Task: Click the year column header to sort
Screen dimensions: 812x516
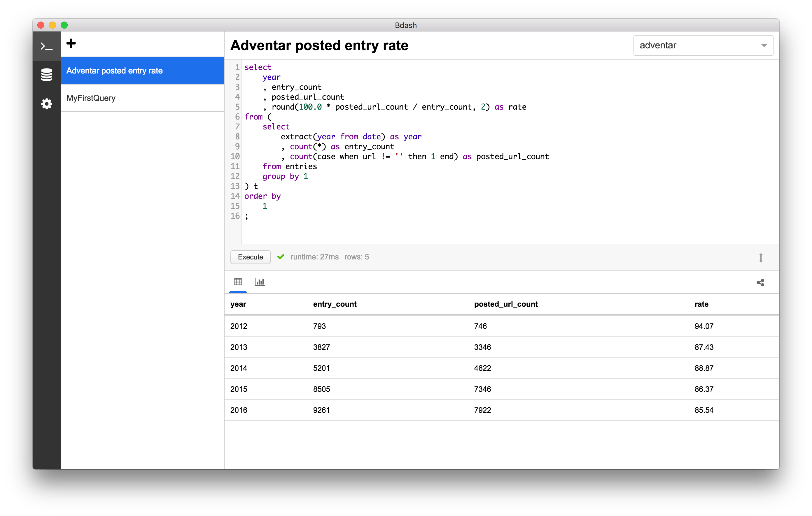Action: 238,303
